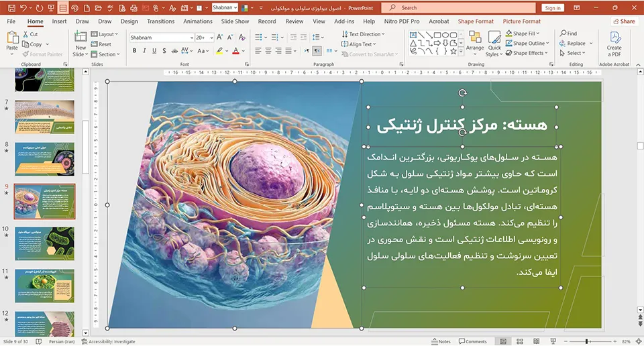Open the Font dialog launcher

click(247, 64)
